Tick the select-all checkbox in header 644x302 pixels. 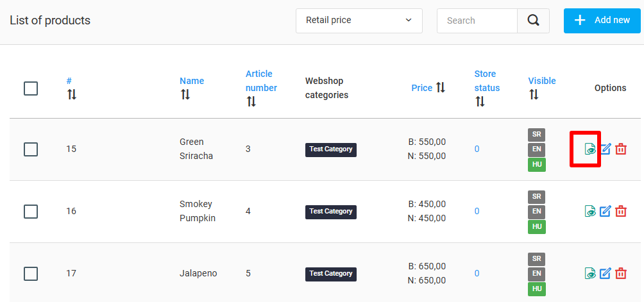pyautogui.click(x=31, y=88)
